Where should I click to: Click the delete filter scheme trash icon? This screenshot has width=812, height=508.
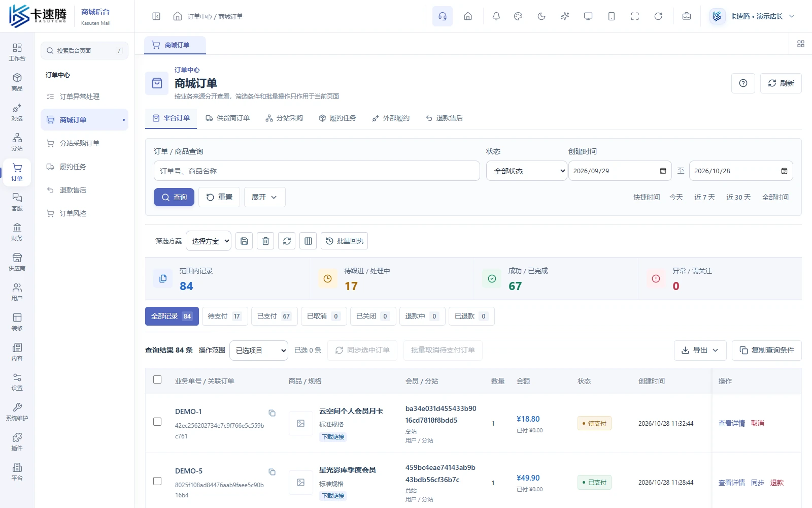pos(265,241)
